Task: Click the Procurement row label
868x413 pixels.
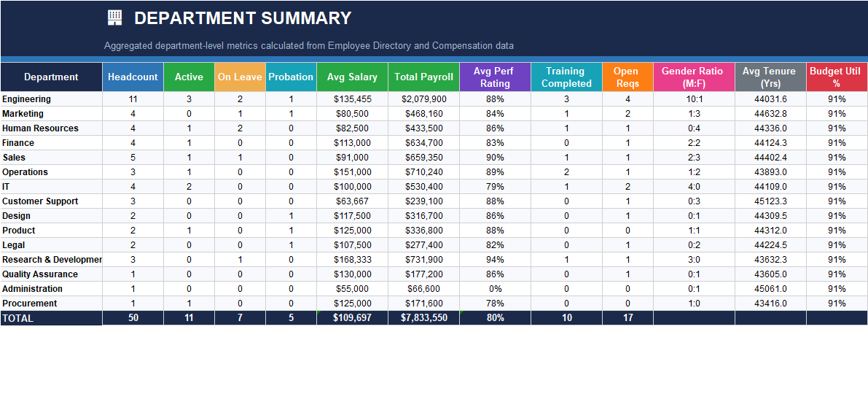Action: [x=52, y=304]
